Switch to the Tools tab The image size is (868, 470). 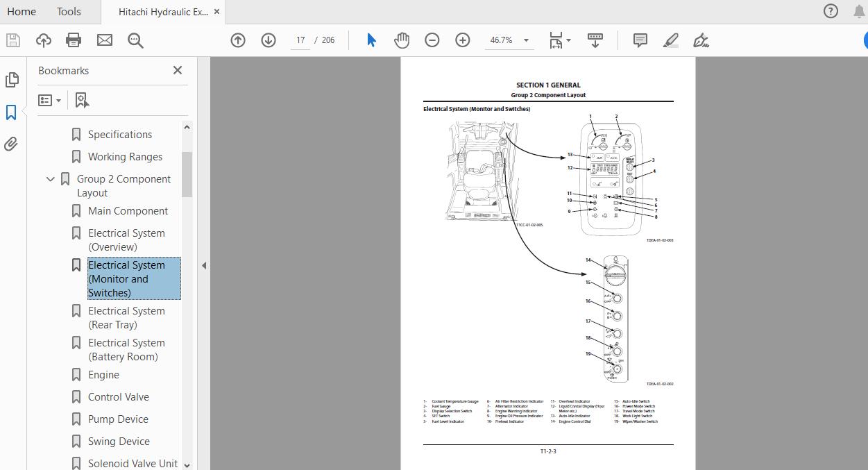tap(69, 12)
